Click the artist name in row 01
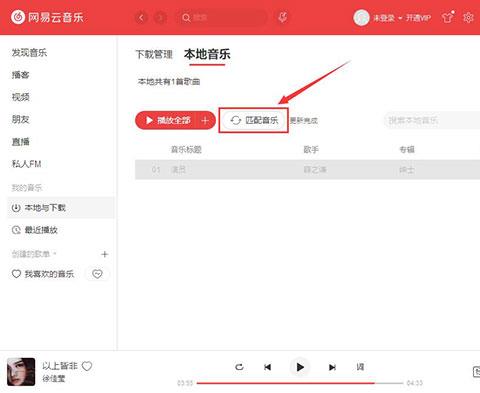 click(315, 170)
